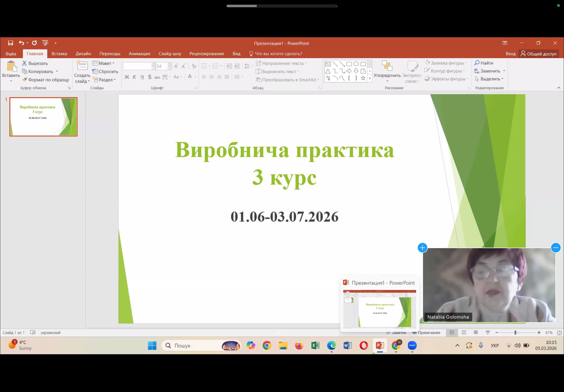Click the Format Painter brush icon
Screen dimensions: 564x392
tap(25, 80)
